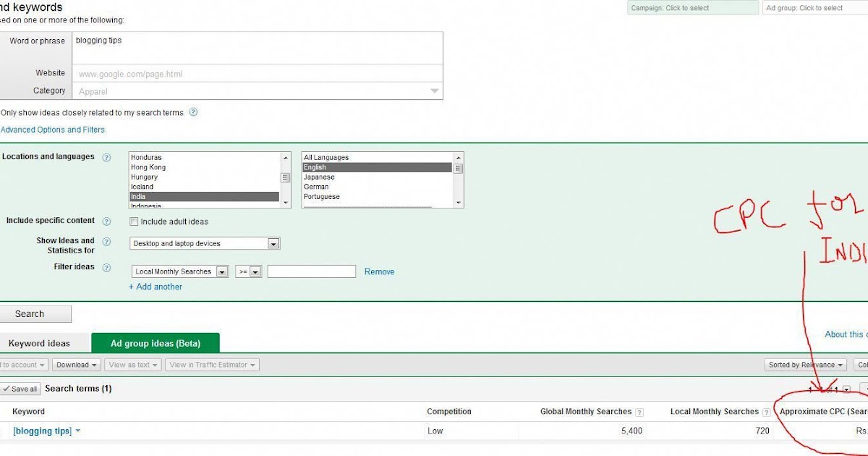Open the Sorted by Relevance dropdown
Image resolution: width=868 pixels, height=456 pixels.
coord(806,365)
